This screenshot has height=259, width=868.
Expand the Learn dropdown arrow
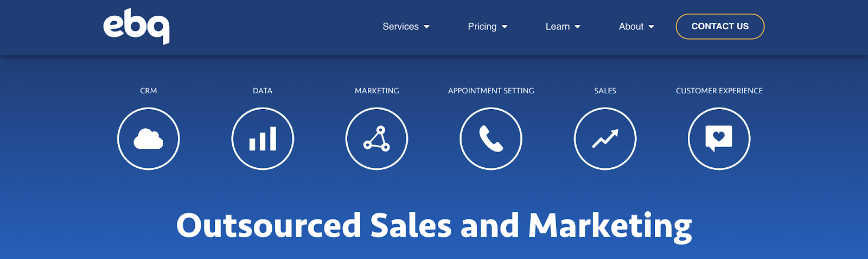click(578, 27)
